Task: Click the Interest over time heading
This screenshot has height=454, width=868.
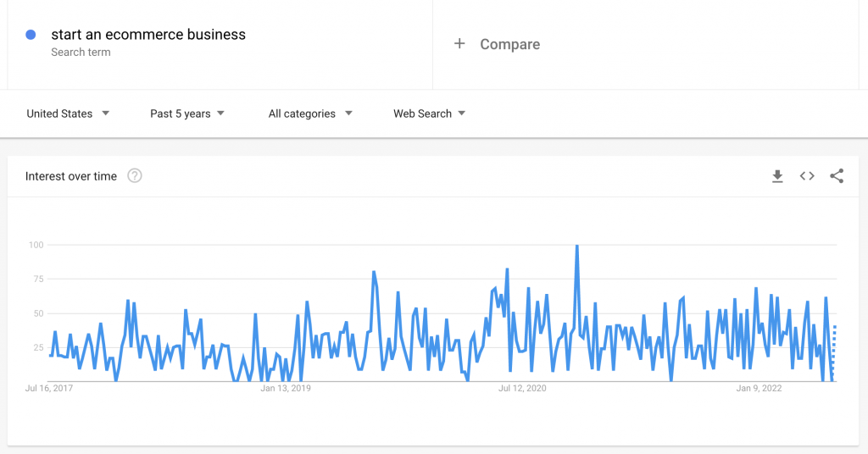Action: click(71, 176)
